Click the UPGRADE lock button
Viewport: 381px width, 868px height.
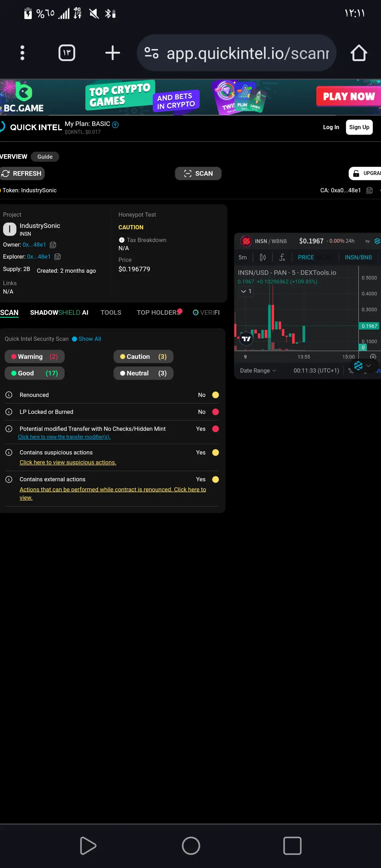[365, 173]
